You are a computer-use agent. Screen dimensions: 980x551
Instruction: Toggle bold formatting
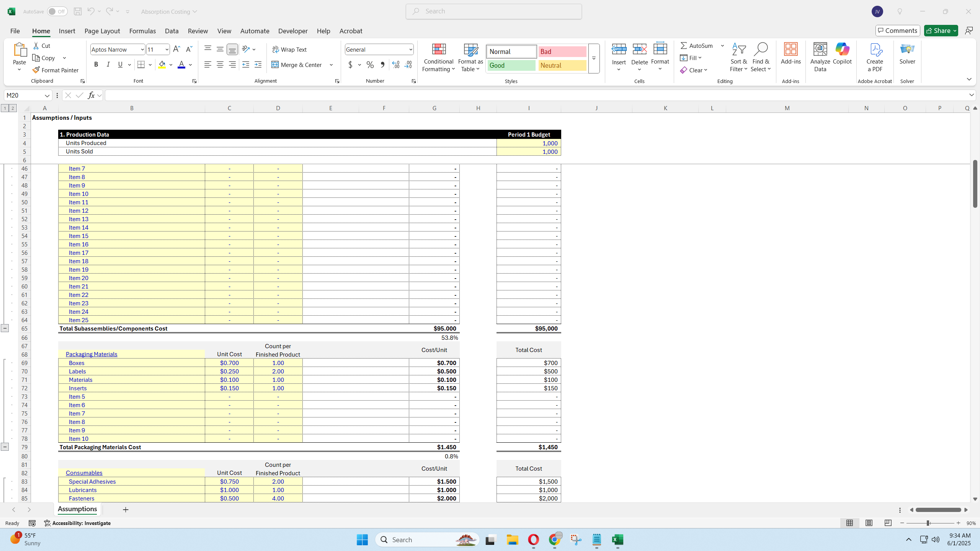coord(96,64)
